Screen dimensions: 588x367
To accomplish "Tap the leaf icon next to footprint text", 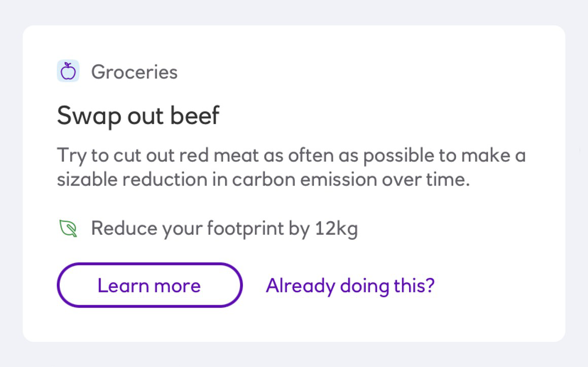I will pyautogui.click(x=68, y=228).
